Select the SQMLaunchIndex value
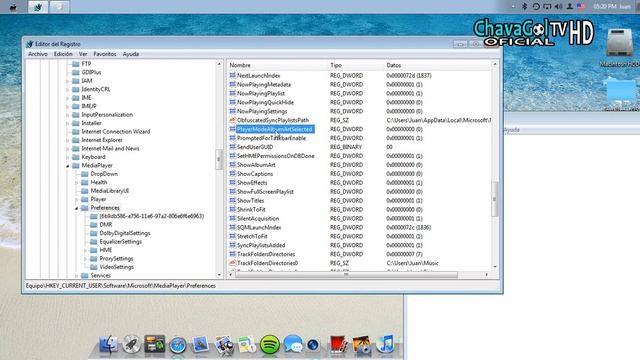Image resolution: width=640 pixels, height=360 pixels. tap(259, 227)
